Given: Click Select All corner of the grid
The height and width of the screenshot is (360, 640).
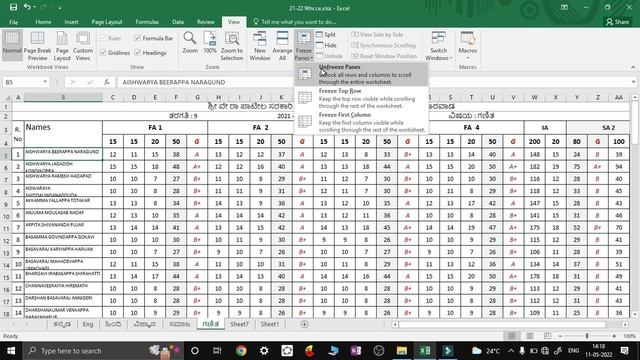Looking at the screenshot, I should click(7, 97).
